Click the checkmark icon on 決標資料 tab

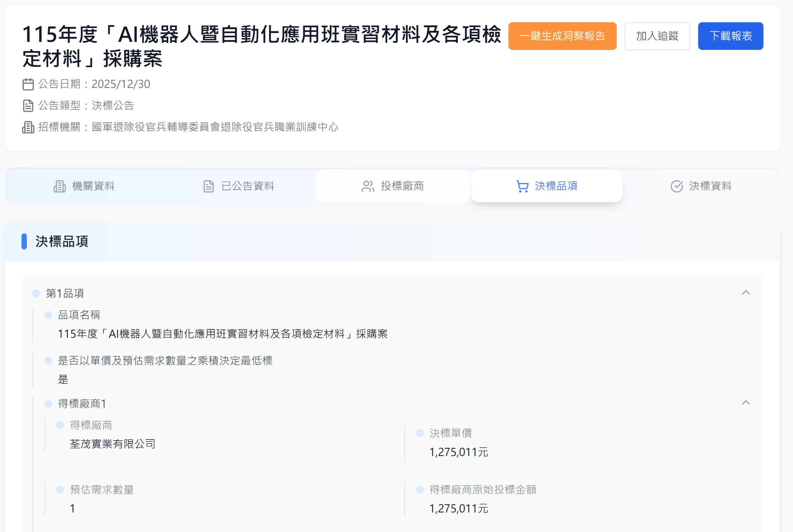coord(676,186)
